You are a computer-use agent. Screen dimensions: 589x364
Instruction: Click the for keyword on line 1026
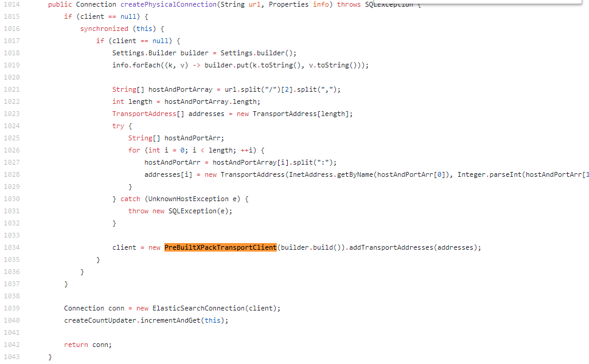coord(134,150)
